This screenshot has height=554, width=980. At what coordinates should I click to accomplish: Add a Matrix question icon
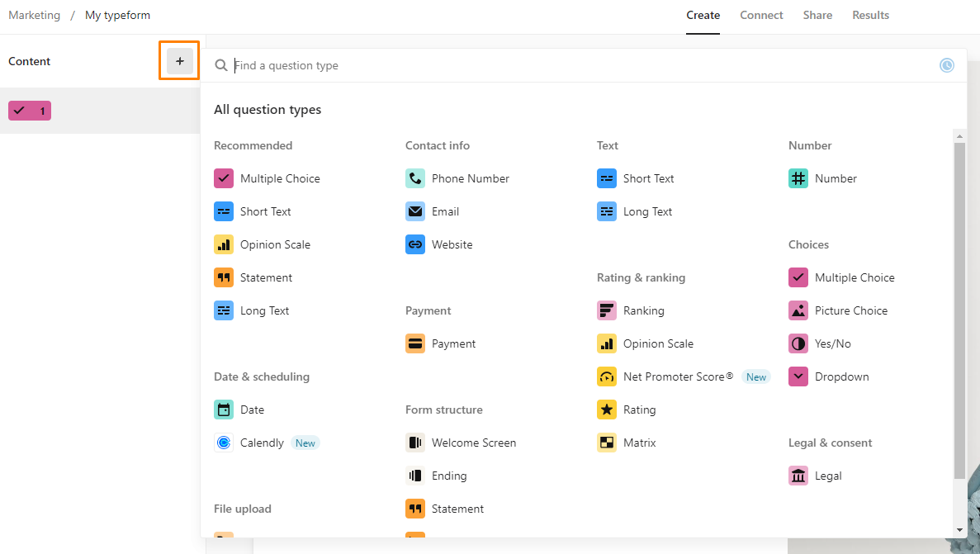[607, 443]
